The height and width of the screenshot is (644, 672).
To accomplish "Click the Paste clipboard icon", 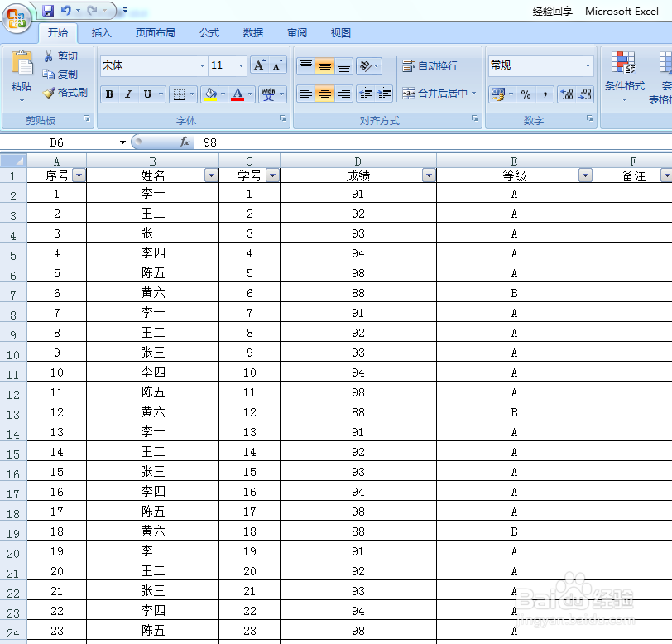I will [22, 64].
